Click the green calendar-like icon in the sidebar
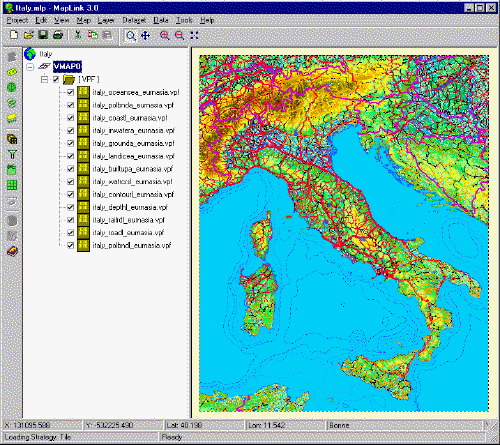The height and width of the screenshot is (445, 500). tap(12, 170)
